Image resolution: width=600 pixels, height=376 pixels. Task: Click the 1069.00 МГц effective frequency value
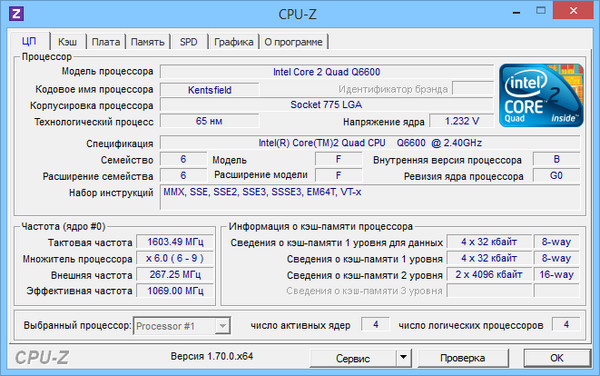[175, 291]
